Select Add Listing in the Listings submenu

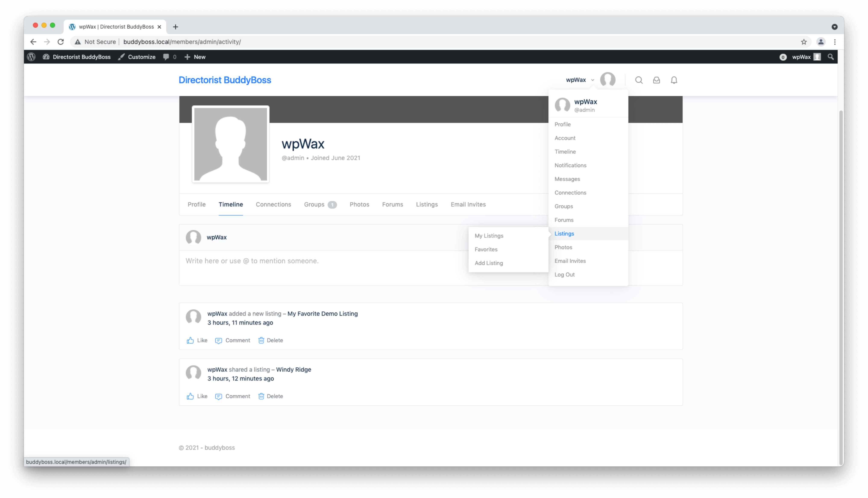(x=489, y=263)
